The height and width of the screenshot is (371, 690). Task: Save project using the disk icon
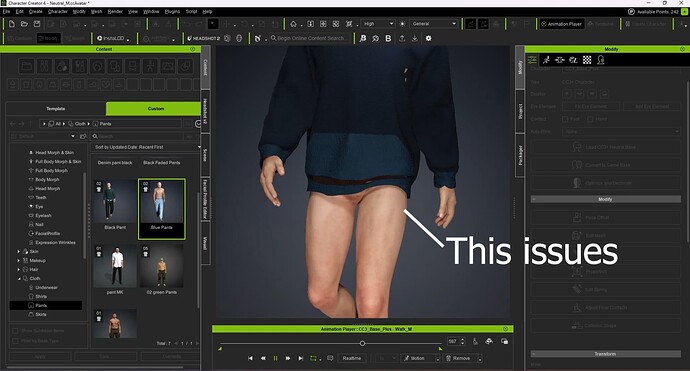pyautogui.click(x=37, y=24)
